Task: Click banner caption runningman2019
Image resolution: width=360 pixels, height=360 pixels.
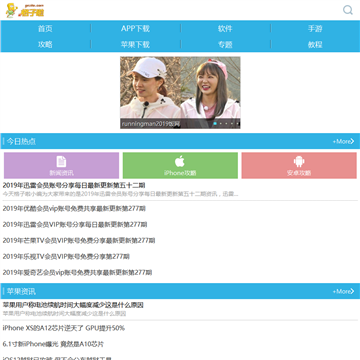Action: point(151,124)
